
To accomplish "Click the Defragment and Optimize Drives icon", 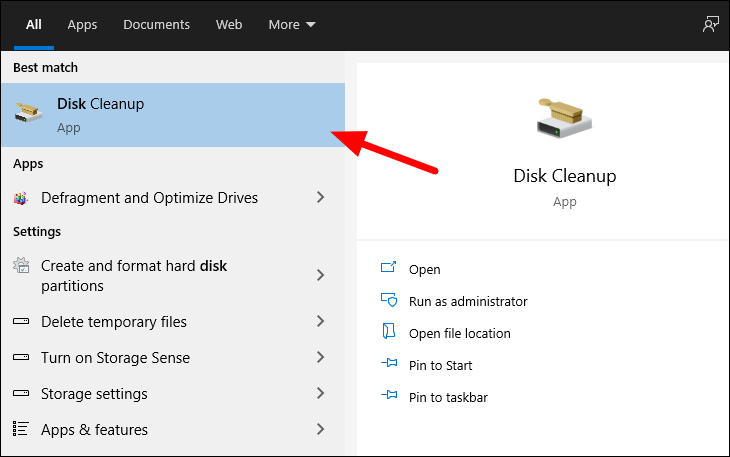I will click(x=20, y=198).
